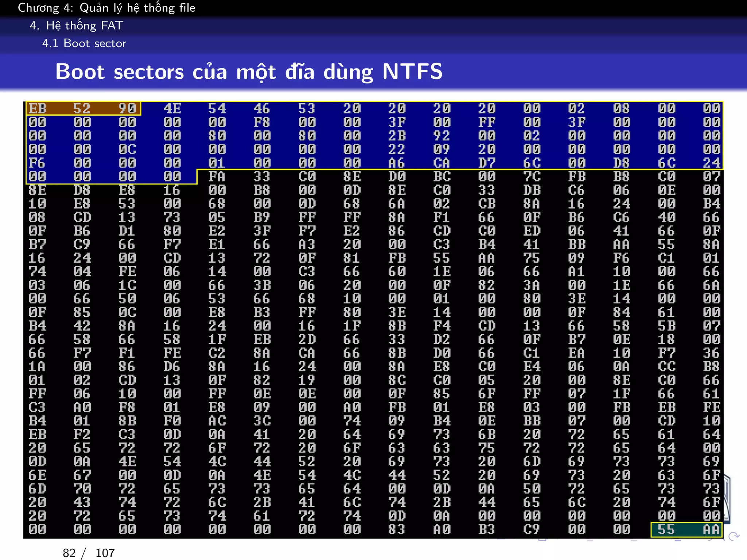Select the 52 byte in the orange highlighted box
This screenshot has height=560, width=747.
click(82, 109)
